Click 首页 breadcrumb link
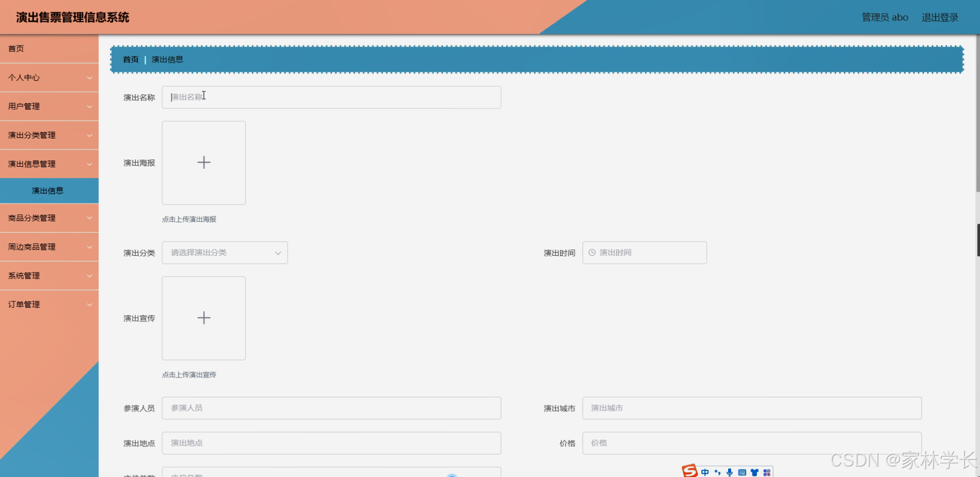Image resolution: width=980 pixels, height=477 pixels. coord(130,60)
